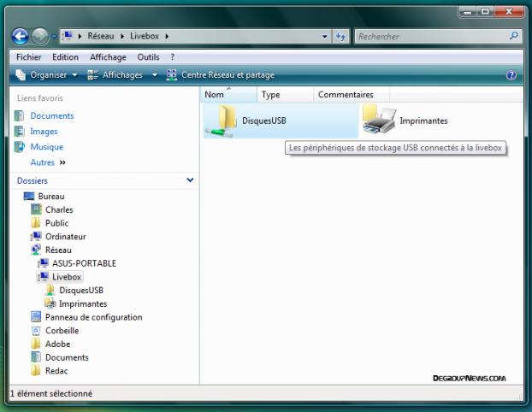The image size is (532, 412).
Task: Click the Back navigation arrow
Action: [x=21, y=37]
